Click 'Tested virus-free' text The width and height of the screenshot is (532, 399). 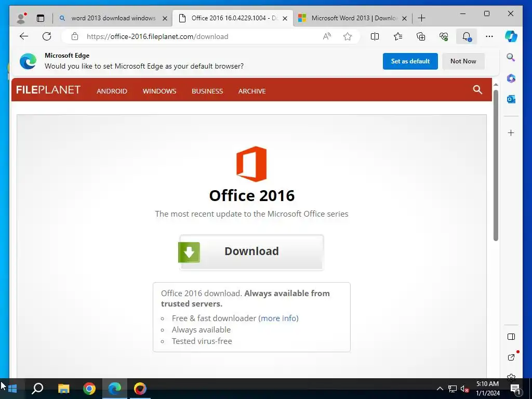[x=202, y=341]
